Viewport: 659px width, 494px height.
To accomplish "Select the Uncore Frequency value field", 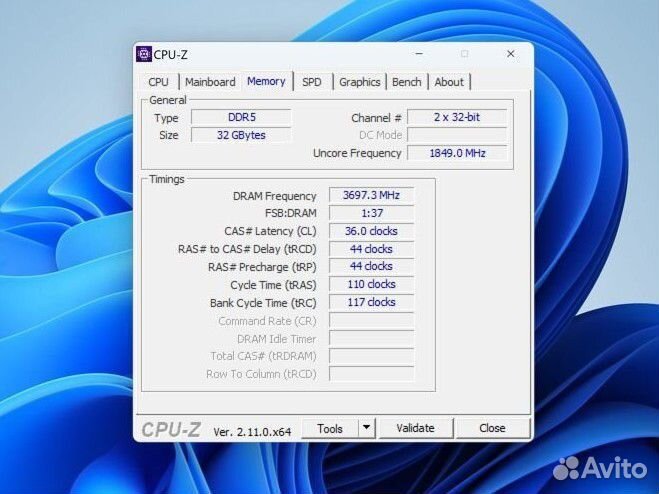I will pos(456,153).
